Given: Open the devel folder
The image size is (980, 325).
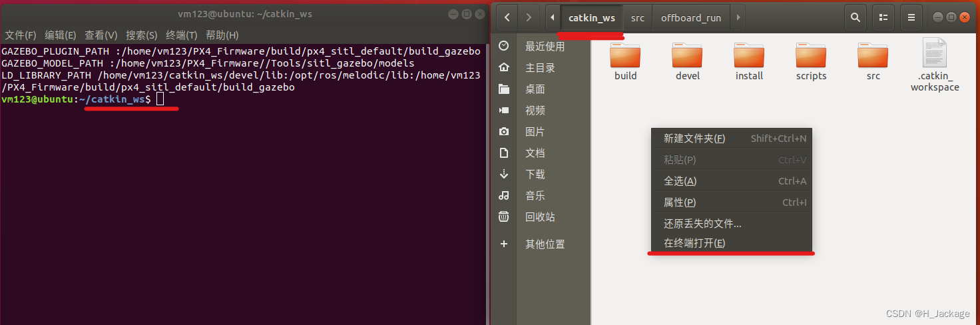Looking at the screenshot, I should (687, 62).
